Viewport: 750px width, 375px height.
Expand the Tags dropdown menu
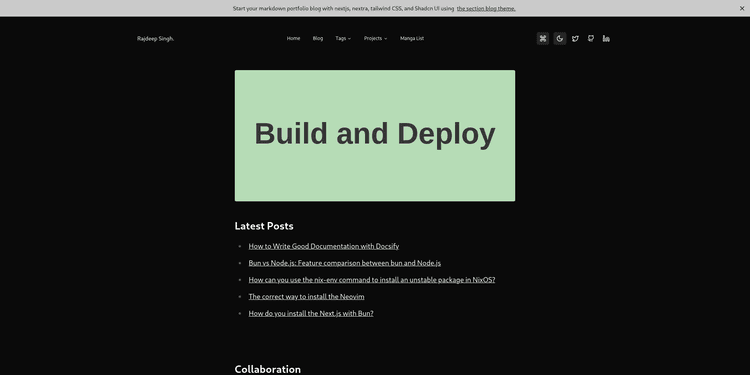(x=343, y=38)
